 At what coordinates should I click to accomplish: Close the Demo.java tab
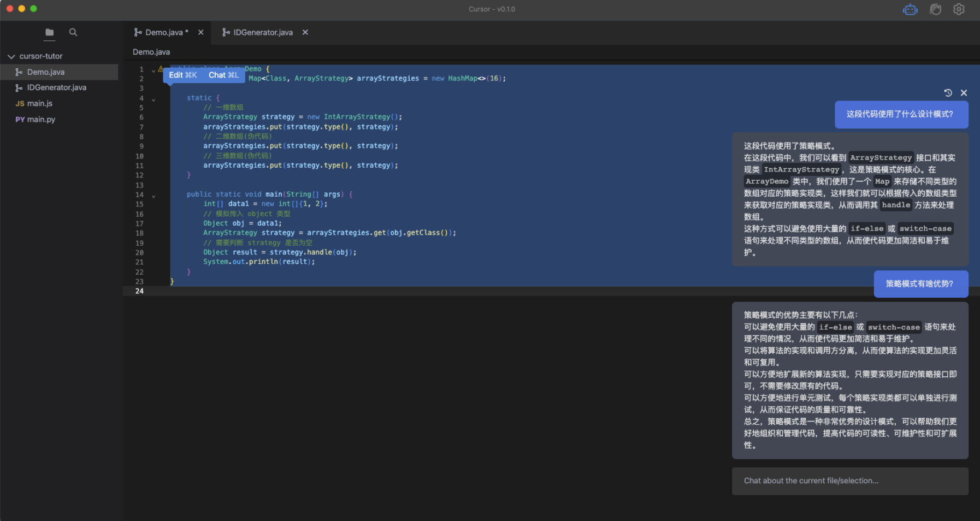[201, 32]
